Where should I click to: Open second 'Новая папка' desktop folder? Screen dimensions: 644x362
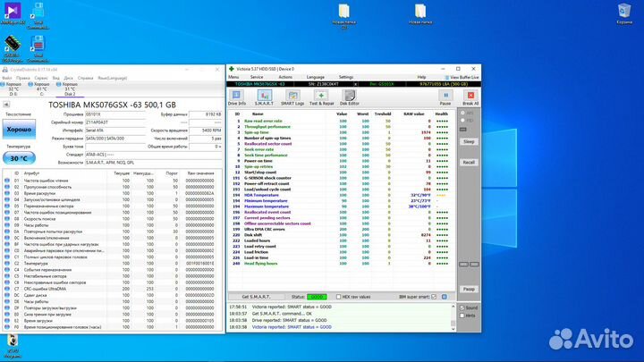420,14
